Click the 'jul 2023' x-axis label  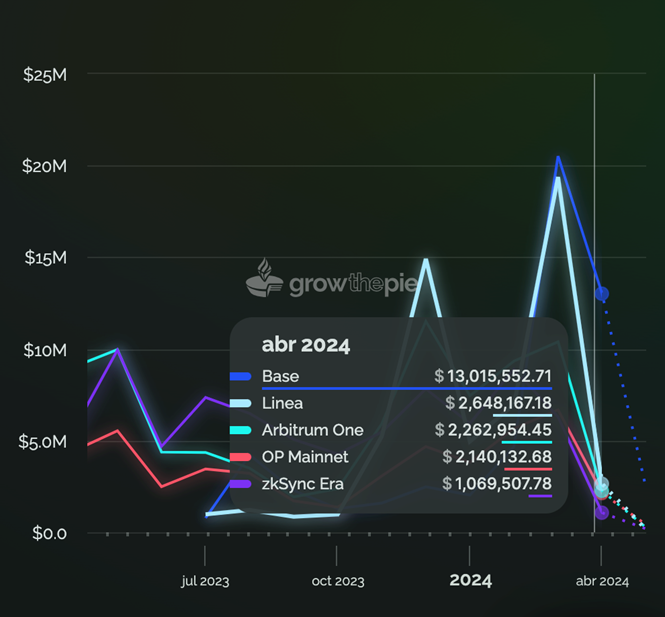[205, 581]
